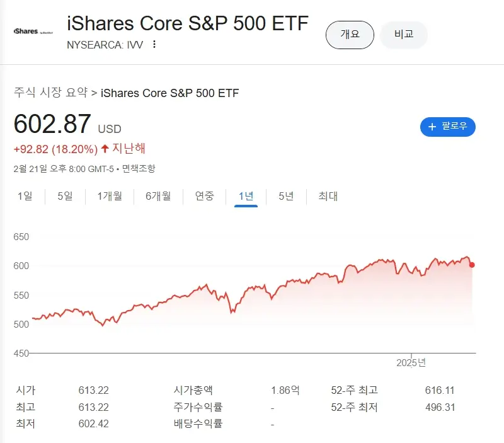Switch the chart to 1개월
504x443 pixels.
point(109,196)
